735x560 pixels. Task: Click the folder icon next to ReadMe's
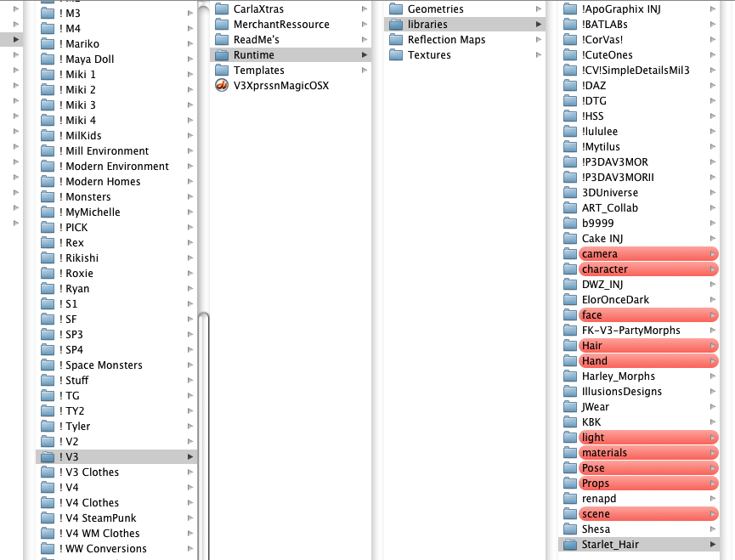coord(221,40)
